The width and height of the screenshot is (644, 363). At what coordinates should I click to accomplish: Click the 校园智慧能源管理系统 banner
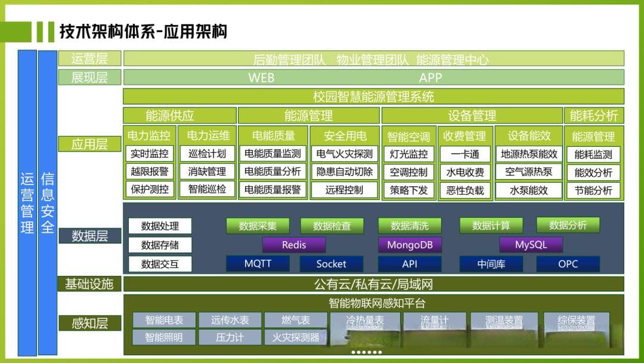pyautogui.click(x=373, y=97)
